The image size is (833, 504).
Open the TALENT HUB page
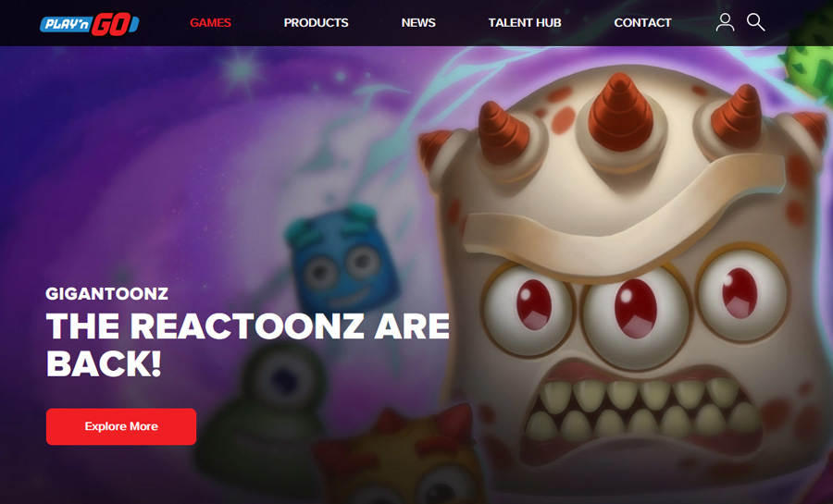click(x=525, y=23)
